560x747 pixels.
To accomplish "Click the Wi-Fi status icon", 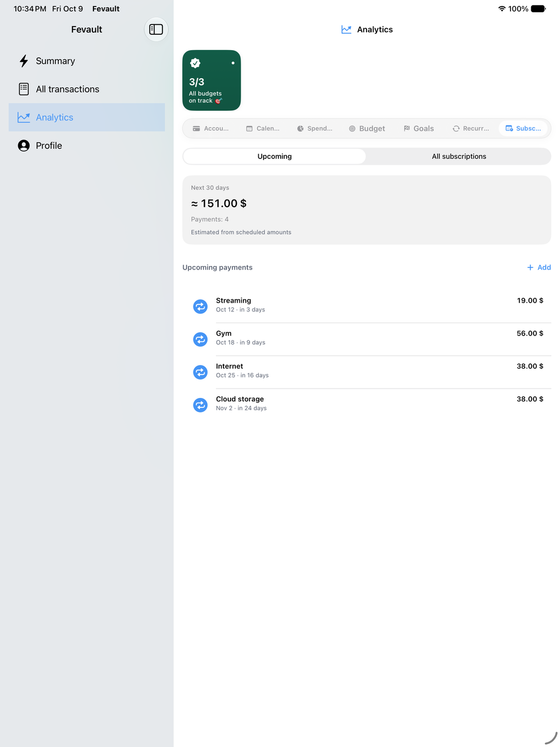I will (x=502, y=9).
